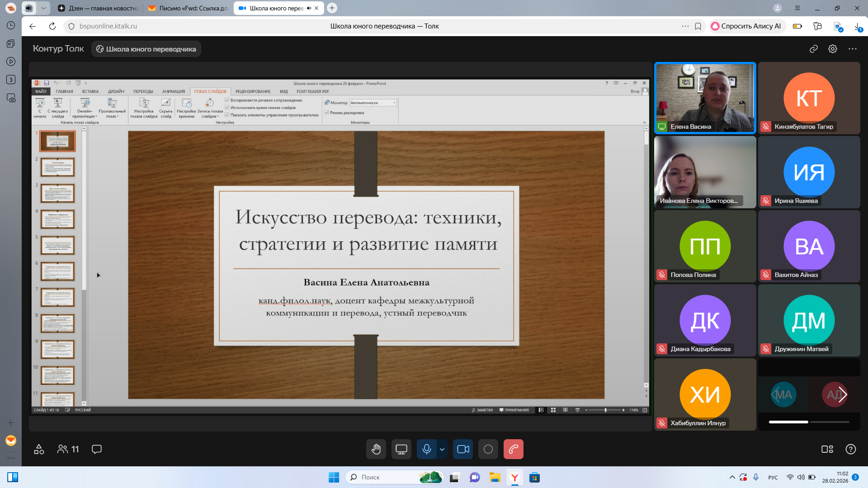The width and height of the screenshot is (868, 488).
Task: Click the screen share icon
Action: click(x=401, y=449)
